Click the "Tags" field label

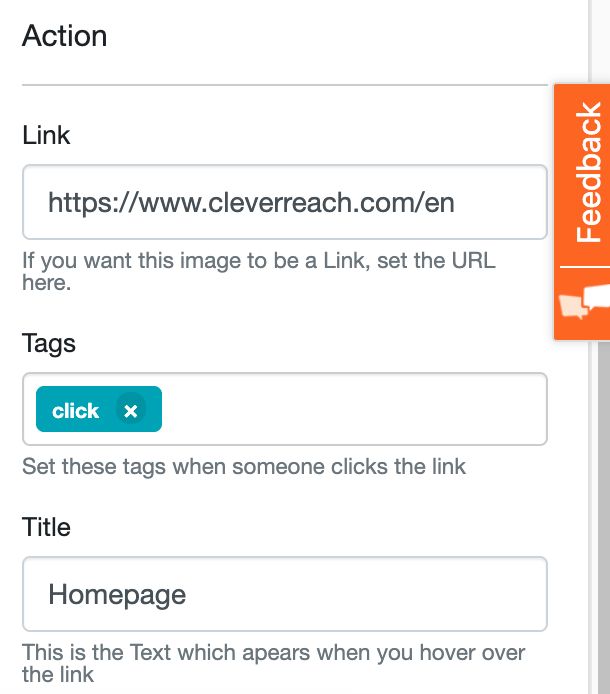49,344
